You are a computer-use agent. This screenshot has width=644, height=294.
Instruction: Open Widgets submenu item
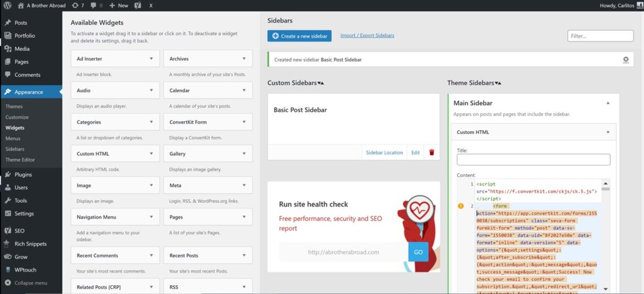pos(15,128)
